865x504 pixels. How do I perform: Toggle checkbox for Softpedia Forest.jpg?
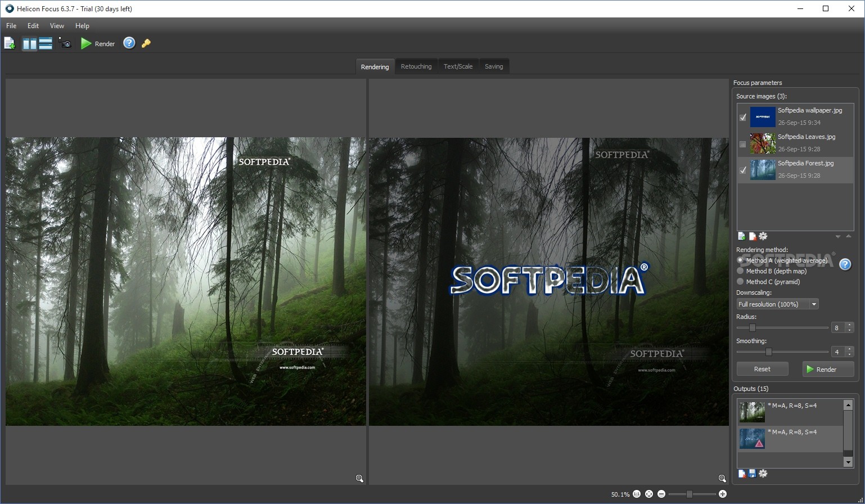pyautogui.click(x=743, y=170)
